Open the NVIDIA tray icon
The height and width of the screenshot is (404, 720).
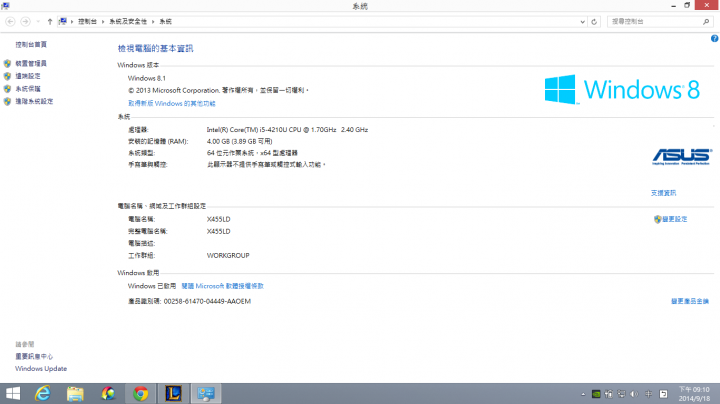(x=596, y=394)
